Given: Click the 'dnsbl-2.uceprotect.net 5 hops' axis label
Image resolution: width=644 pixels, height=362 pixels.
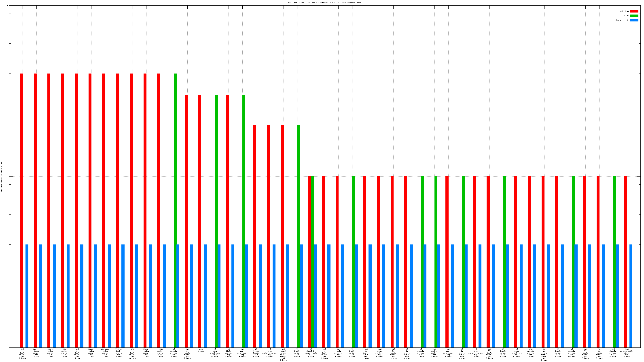Looking at the screenshot, I should point(311,353).
